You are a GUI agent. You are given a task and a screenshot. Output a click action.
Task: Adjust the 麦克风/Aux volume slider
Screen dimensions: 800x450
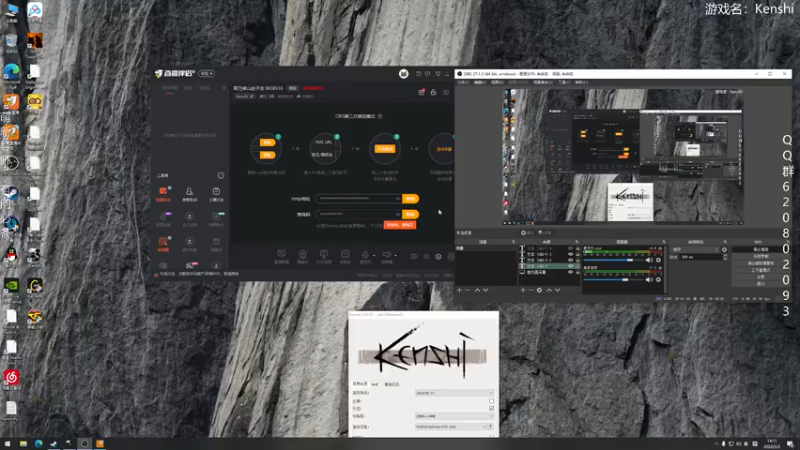pyautogui.click(x=614, y=260)
